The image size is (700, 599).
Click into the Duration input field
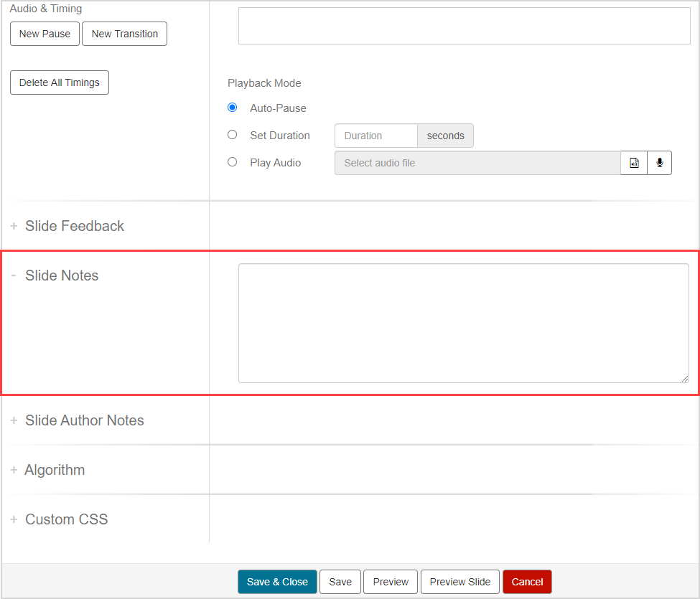(x=375, y=136)
